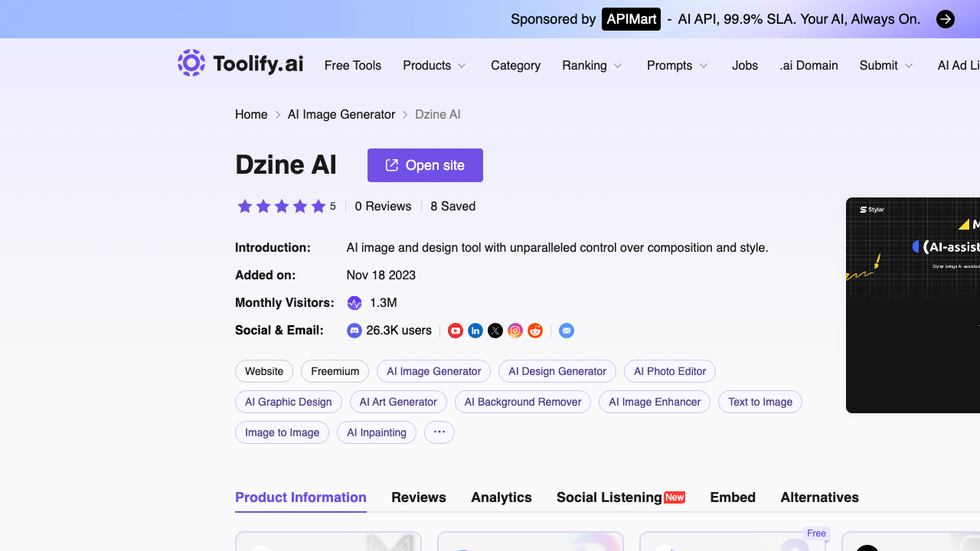Click the 1.3M monthly visitors value
Viewport: 980px width, 551px height.
click(x=383, y=303)
